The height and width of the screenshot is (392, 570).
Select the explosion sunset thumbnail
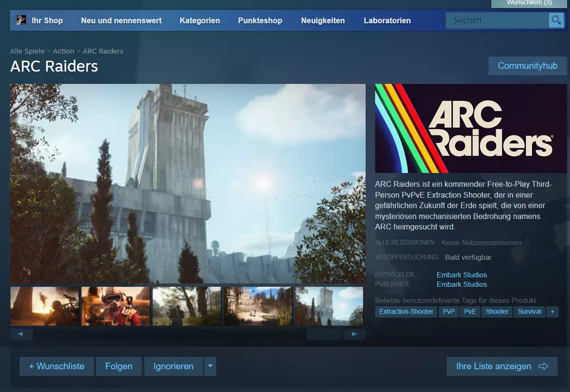coord(45,306)
